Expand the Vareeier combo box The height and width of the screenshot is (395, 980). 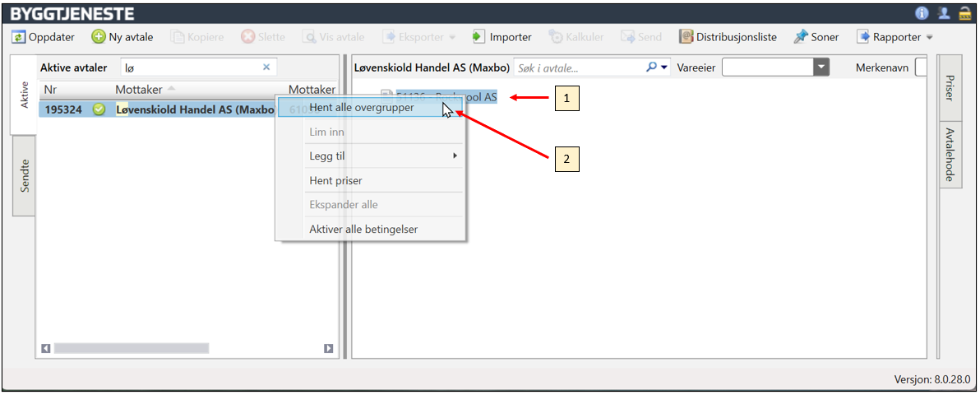[821, 67]
